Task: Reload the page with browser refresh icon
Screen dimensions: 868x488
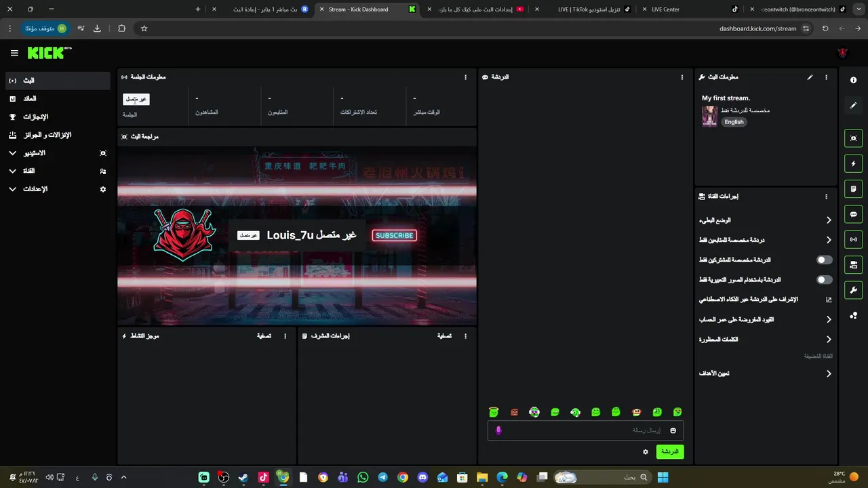Action: click(x=825, y=28)
